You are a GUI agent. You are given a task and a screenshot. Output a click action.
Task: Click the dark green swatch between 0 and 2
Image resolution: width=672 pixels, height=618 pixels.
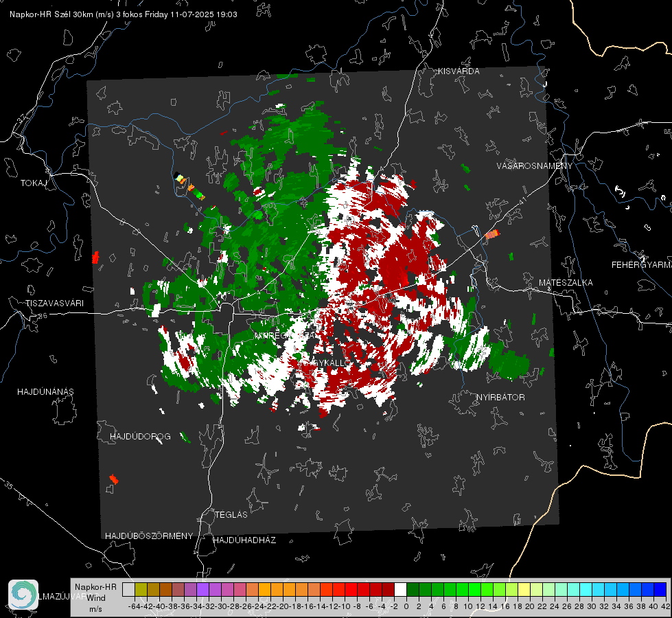point(413,590)
